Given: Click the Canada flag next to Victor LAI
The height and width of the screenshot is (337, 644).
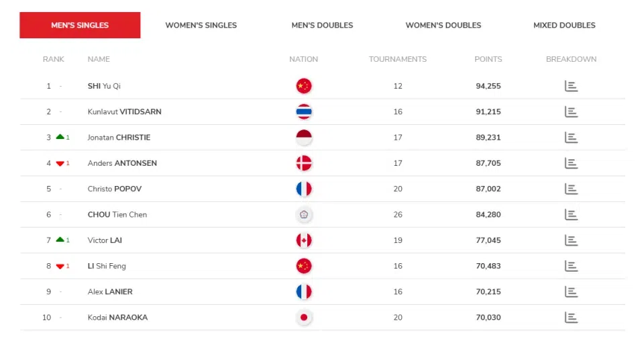Looking at the screenshot, I should (304, 240).
